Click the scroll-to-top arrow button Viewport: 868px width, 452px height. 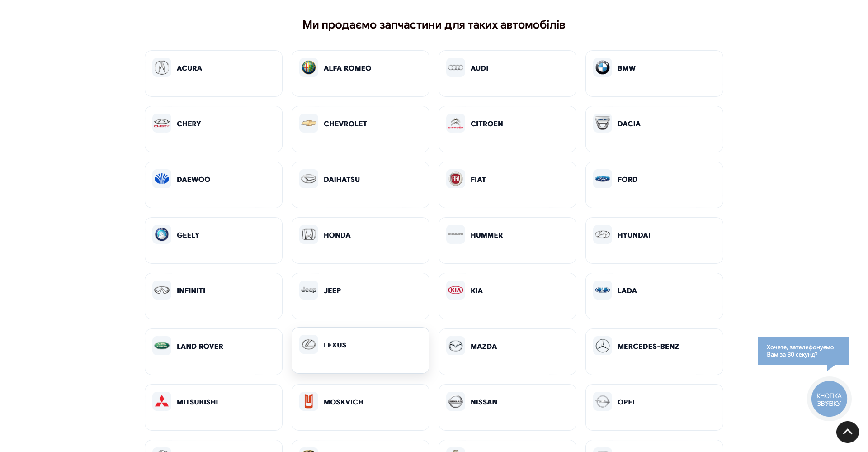coord(847,432)
